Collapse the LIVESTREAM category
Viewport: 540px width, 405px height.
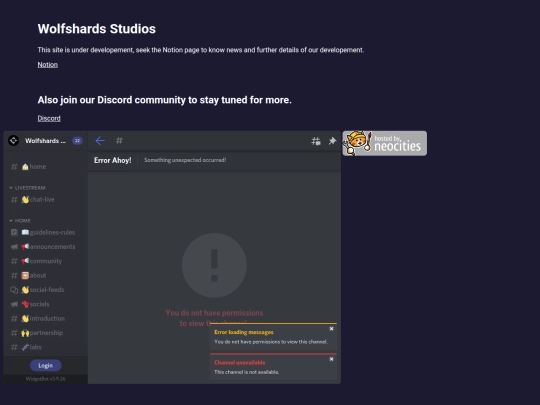[28, 188]
